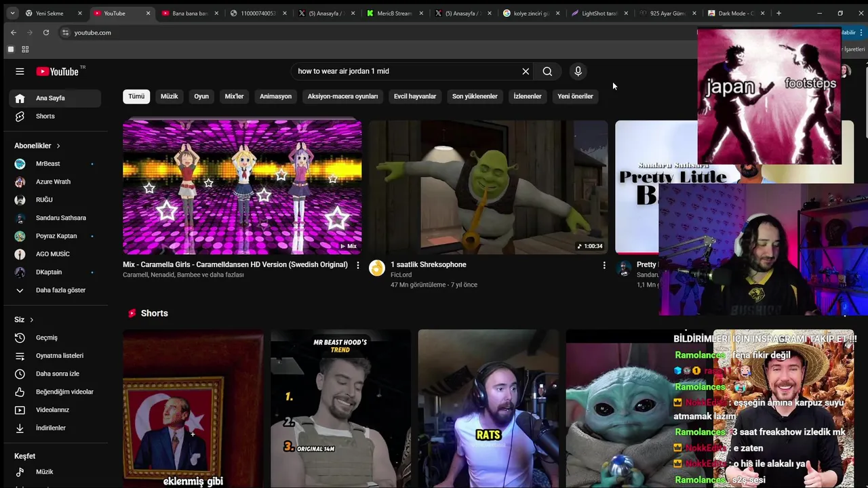The height and width of the screenshot is (488, 868).
Task: Click the magnifier search button
Action: click(x=547, y=71)
